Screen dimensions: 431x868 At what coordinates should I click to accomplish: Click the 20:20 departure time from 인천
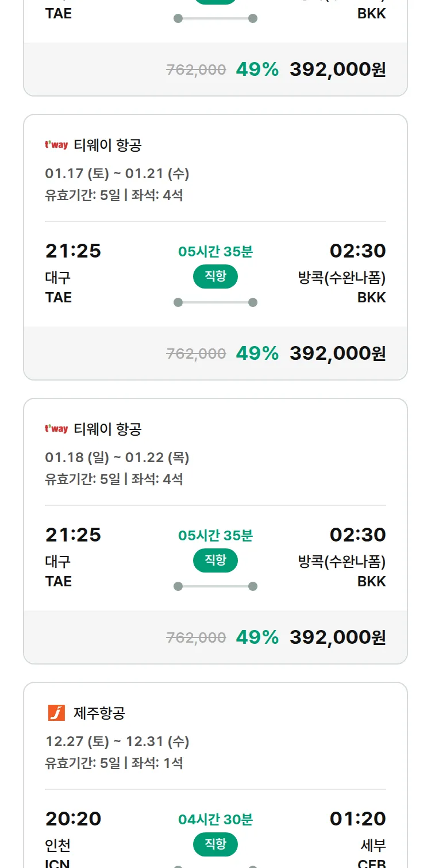tap(73, 819)
